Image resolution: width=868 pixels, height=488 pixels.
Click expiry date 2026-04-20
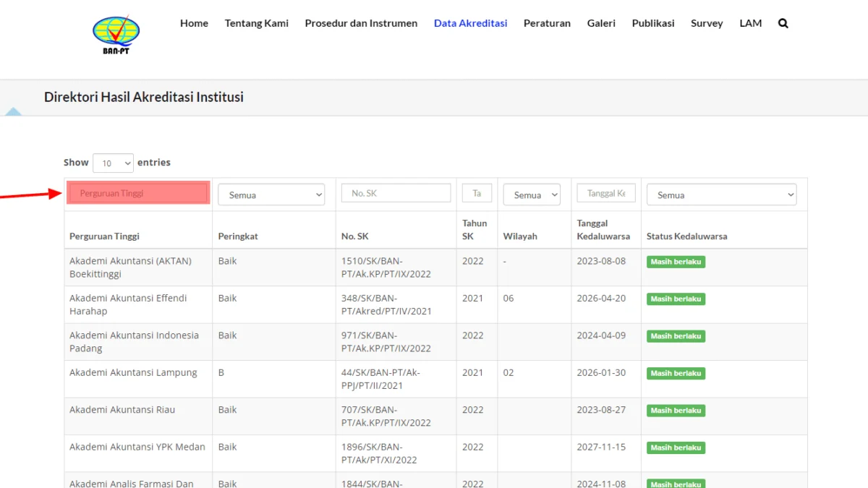(601, 298)
